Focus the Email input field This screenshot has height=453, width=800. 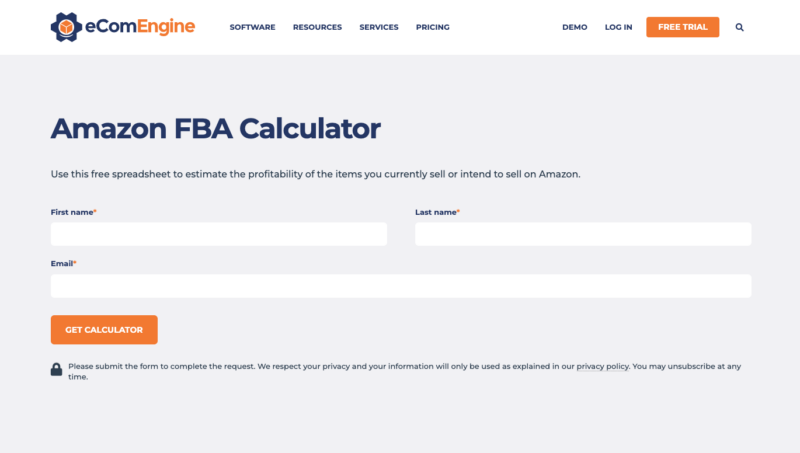(x=401, y=286)
